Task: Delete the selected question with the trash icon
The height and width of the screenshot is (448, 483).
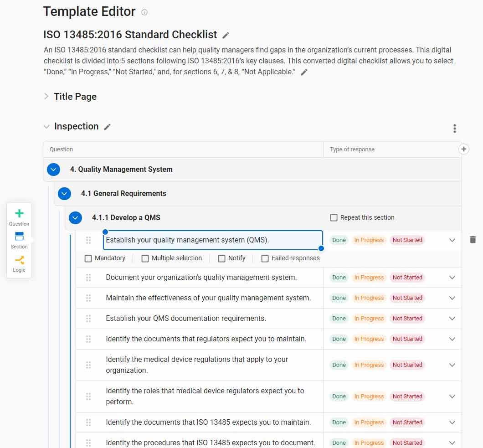Action: (473, 239)
